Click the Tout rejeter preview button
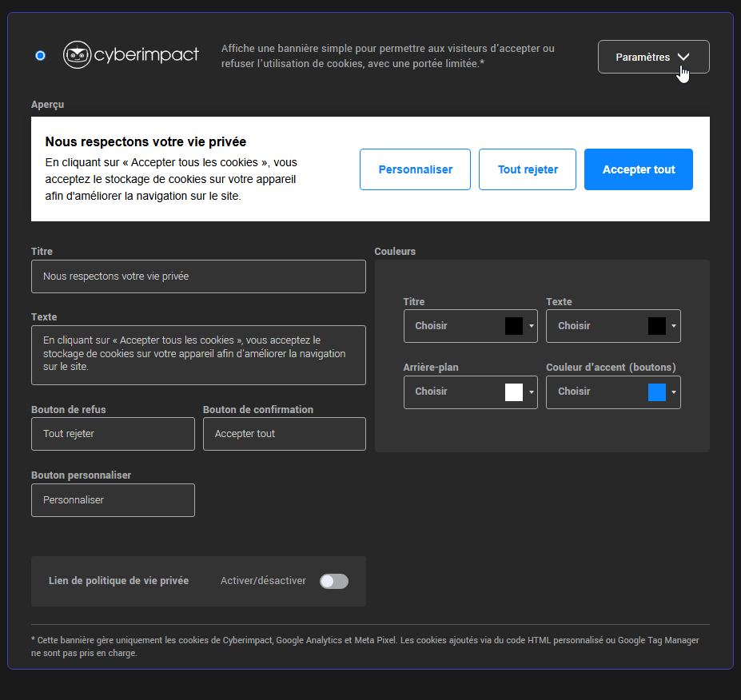This screenshot has height=700, width=741. point(527,169)
